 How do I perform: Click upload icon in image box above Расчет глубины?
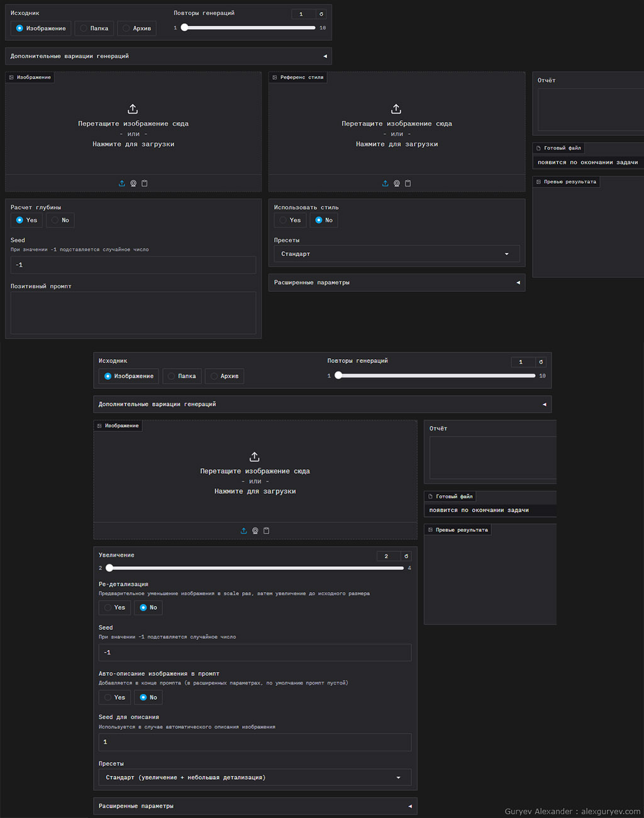point(122,184)
